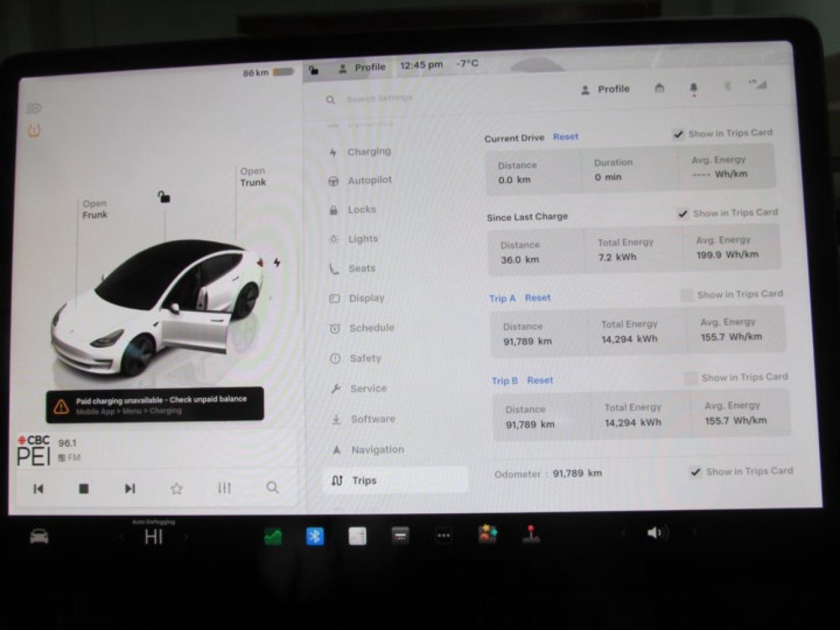
Task: Uncheck Current Drive Show in Trips Card
Action: click(678, 134)
